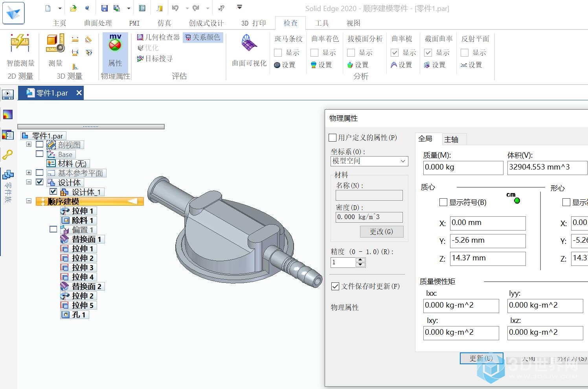Viewport: 588px width, 389px height.
Task: Check 用户定义的属性 checkbox
Action: point(333,138)
